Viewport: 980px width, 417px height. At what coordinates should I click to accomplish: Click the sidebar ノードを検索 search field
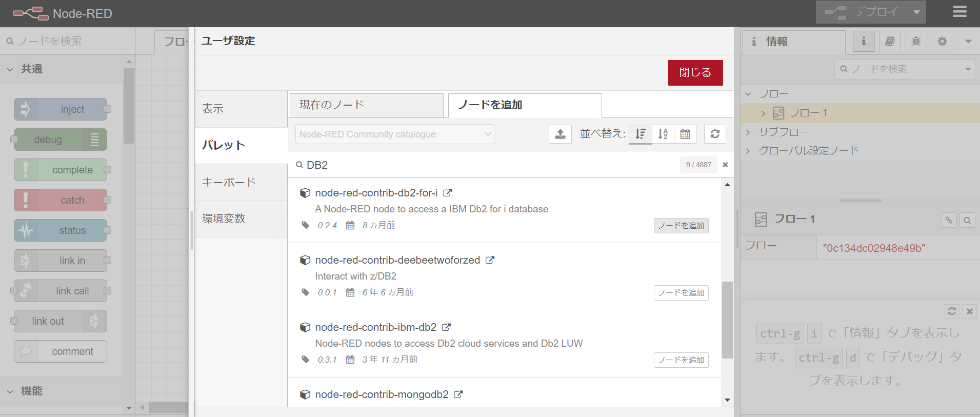897,69
